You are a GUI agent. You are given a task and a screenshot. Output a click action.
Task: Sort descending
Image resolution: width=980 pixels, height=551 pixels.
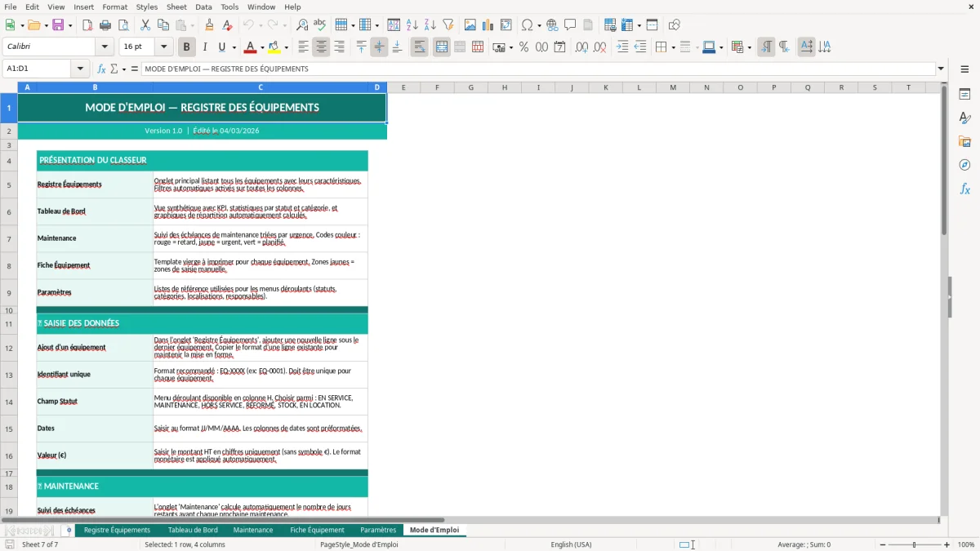(430, 25)
